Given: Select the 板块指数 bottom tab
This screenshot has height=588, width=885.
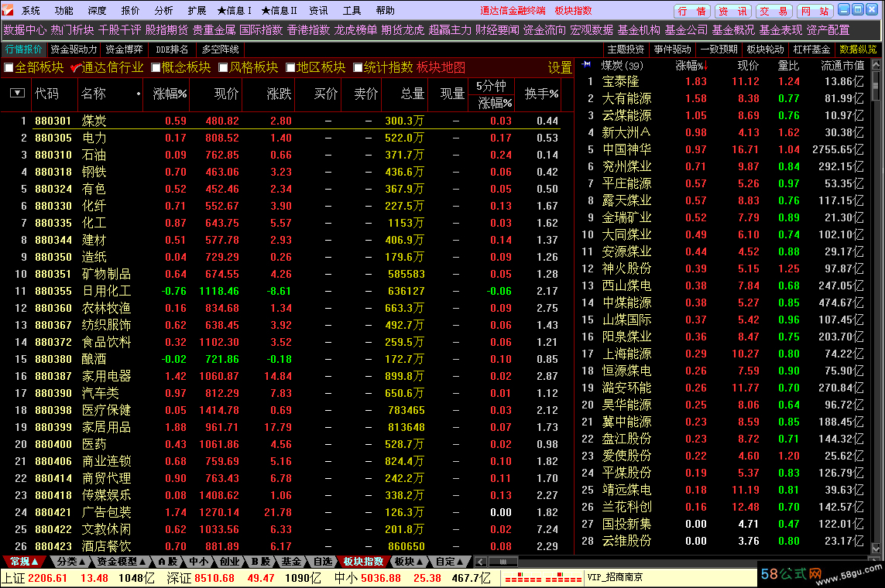Looking at the screenshot, I should coord(363,562).
